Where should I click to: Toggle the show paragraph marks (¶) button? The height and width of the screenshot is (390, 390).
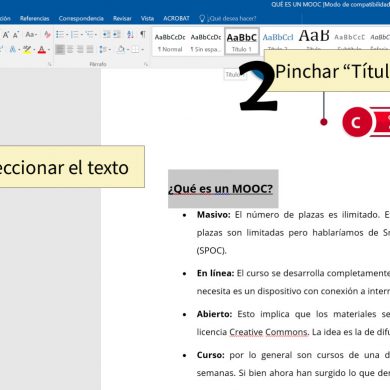143,34
